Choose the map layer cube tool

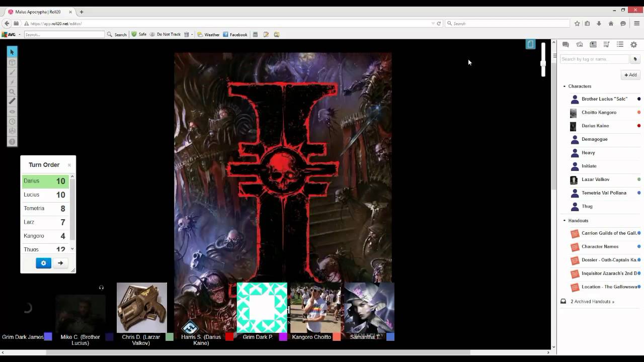point(12,62)
